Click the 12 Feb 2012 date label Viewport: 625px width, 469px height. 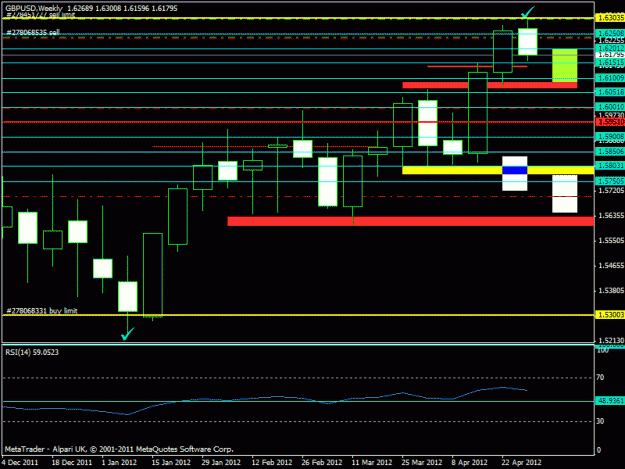[x=272, y=462]
